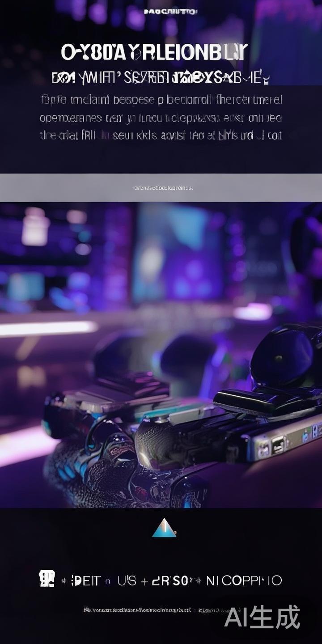Select the DEIT footer item

tap(85, 581)
